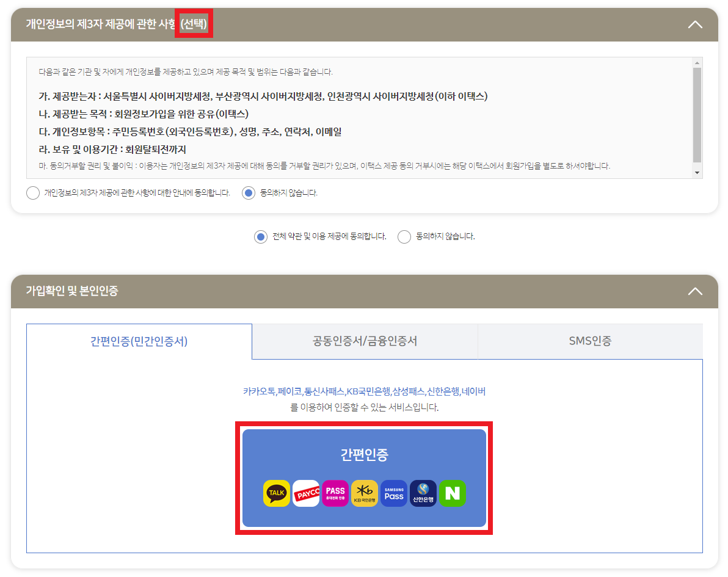
Task: Click the terms box scroll-up arrow
Action: 697,63
